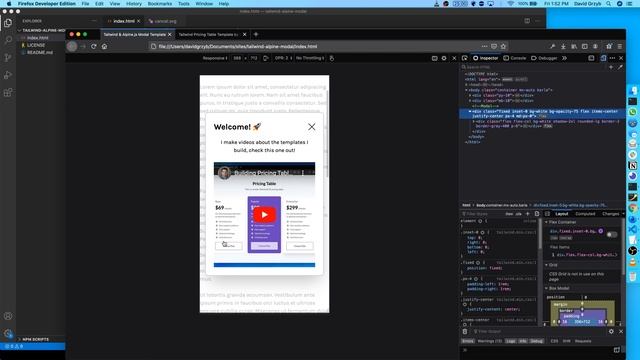Go to the Firefox home page
Image resolution: width=640 pixels, height=360 pixels.
pos(104,47)
